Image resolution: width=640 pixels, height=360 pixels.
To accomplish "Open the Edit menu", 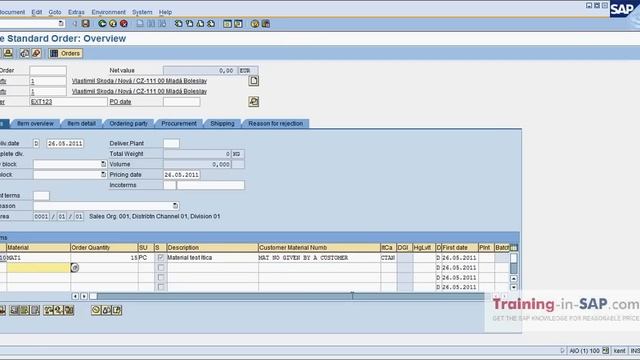I will point(37,12).
